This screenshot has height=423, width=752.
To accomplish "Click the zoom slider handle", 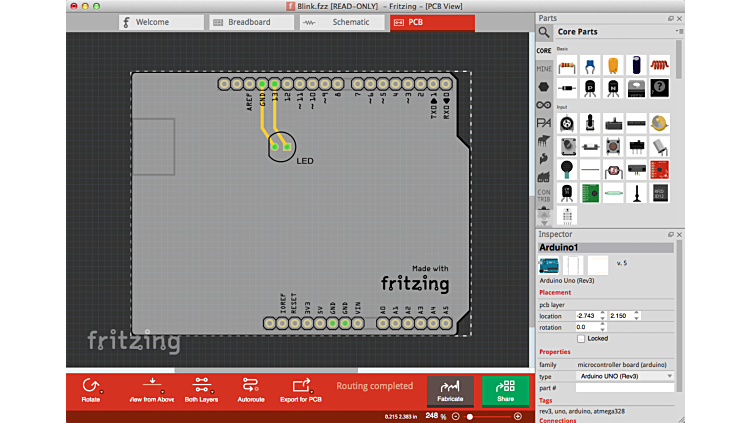I will pyautogui.click(x=469, y=416).
